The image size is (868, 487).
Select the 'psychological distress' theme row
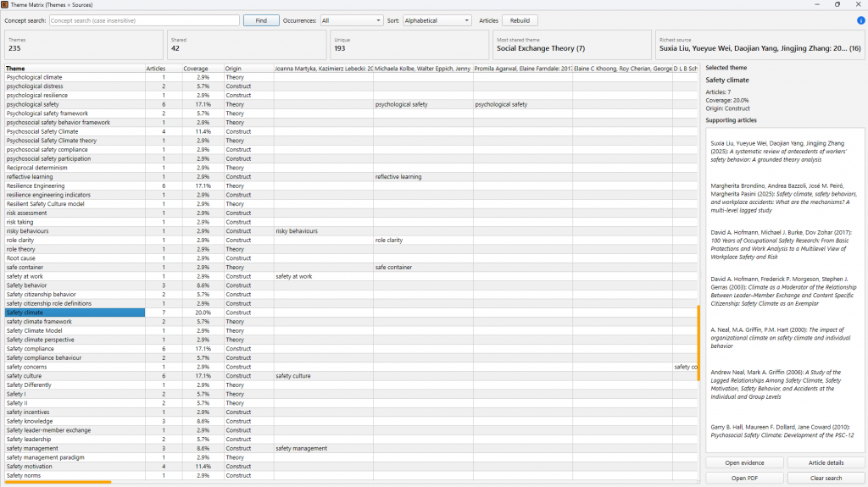(x=75, y=86)
